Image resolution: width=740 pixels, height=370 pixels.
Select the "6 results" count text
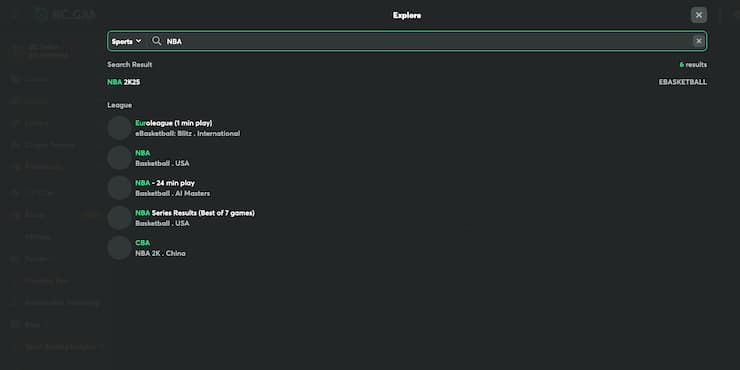[693, 65]
